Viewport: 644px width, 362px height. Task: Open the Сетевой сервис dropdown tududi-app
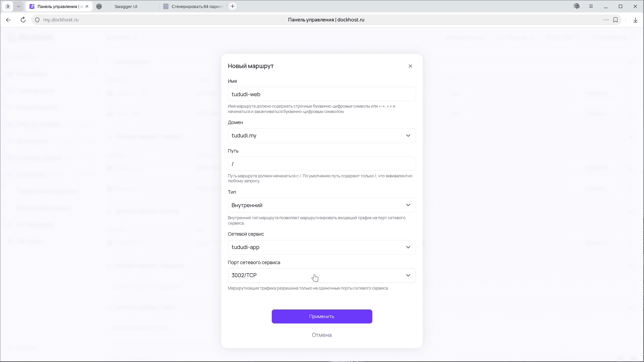click(322, 247)
